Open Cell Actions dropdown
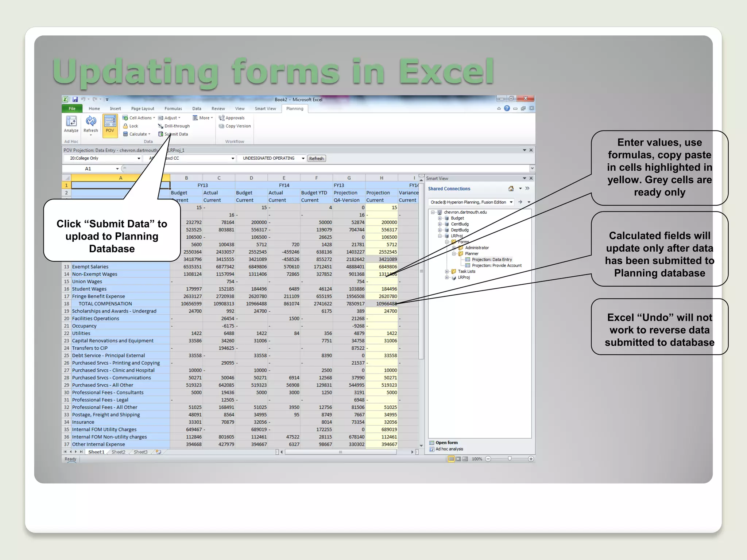747x560 pixels. tap(139, 118)
